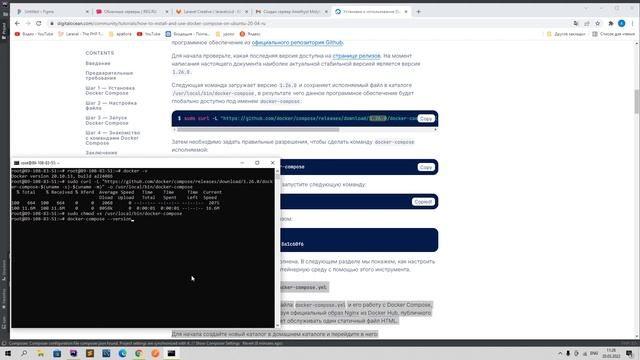Viewport: 640px width, 360px height.
Task: Go to Шаг 3 Запуск Docker Compose
Action: pyautogui.click(x=107, y=120)
